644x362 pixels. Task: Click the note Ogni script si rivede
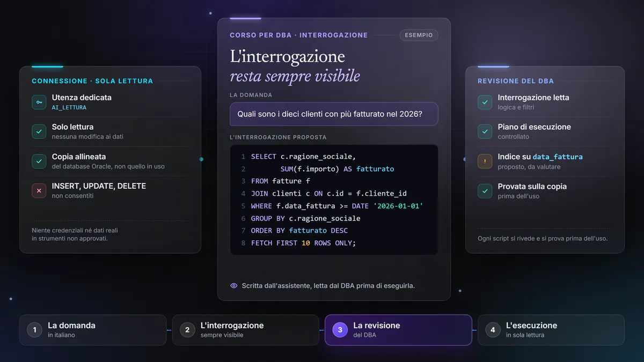[x=543, y=238]
